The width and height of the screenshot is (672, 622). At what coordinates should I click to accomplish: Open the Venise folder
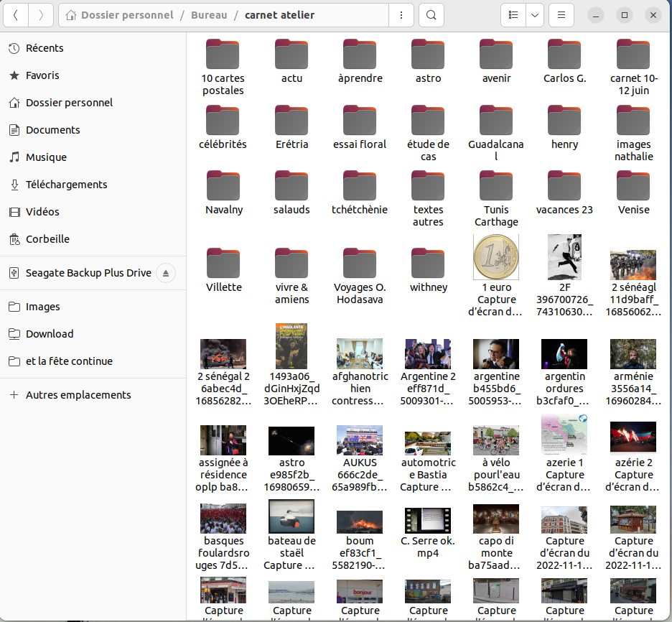click(x=633, y=187)
